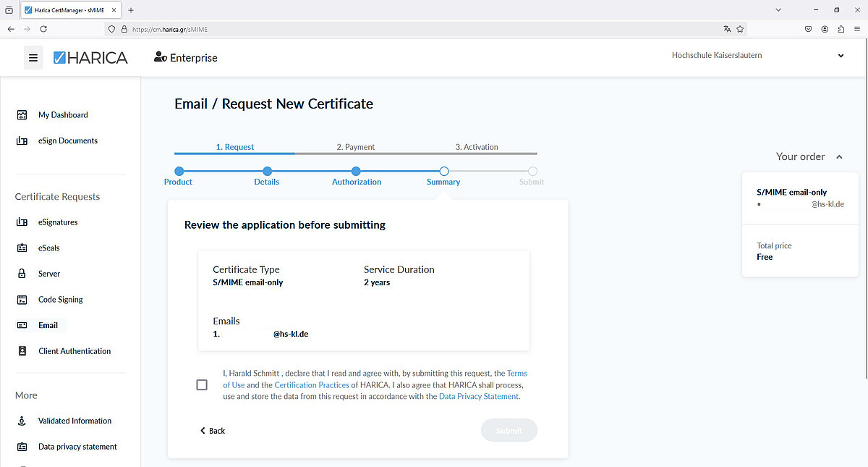Open the 3. Activation phase tab

pos(477,147)
